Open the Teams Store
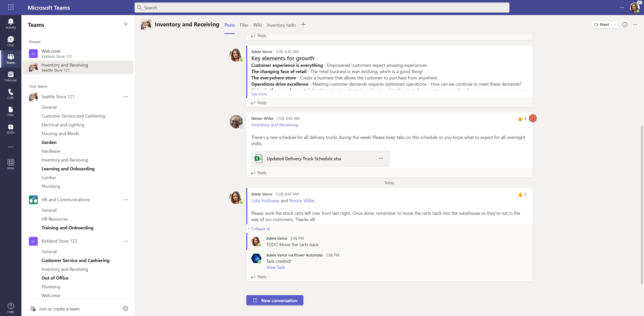 [11, 164]
